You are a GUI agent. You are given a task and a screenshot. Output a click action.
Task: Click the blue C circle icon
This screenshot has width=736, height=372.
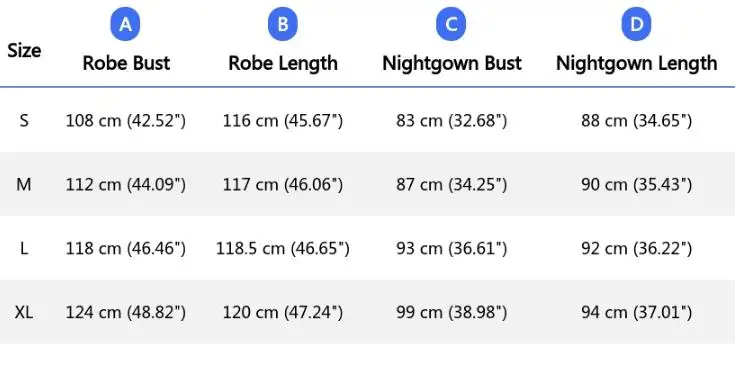tap(451, 24)
